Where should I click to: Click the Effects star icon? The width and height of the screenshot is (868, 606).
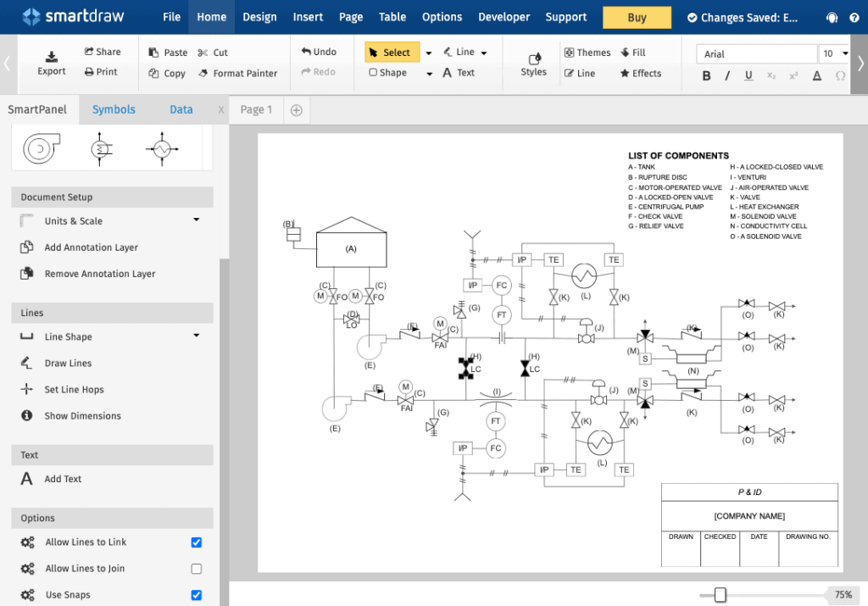[x=625, y=74]
